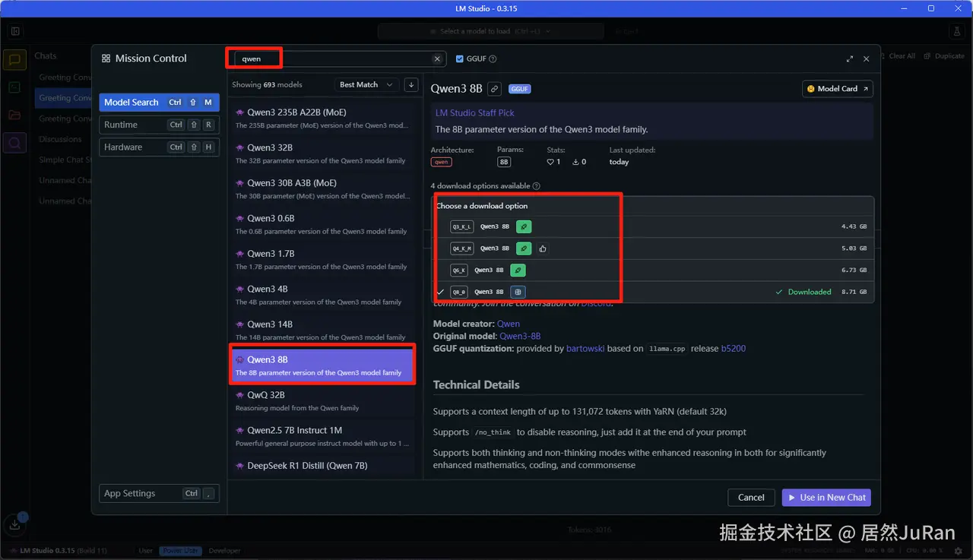
Task: Toggle the sidebar collapse icon at top left
Action: tap(15, 31)
